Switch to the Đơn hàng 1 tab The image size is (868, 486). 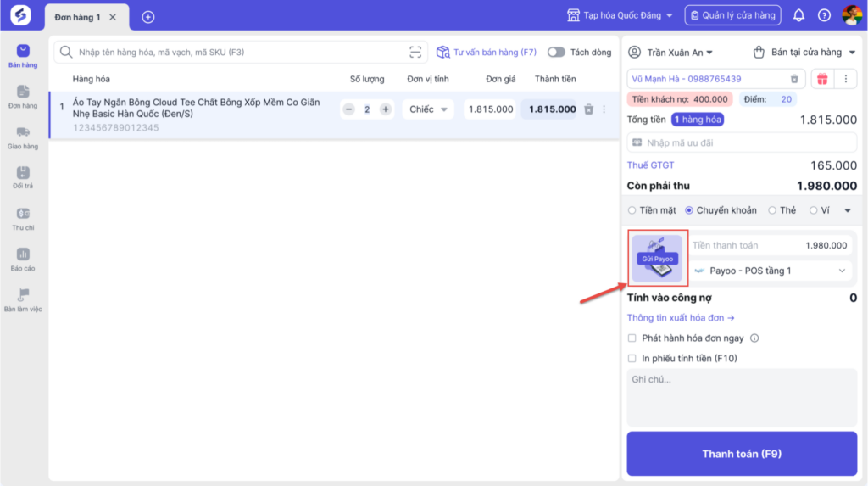coord(77,17)
